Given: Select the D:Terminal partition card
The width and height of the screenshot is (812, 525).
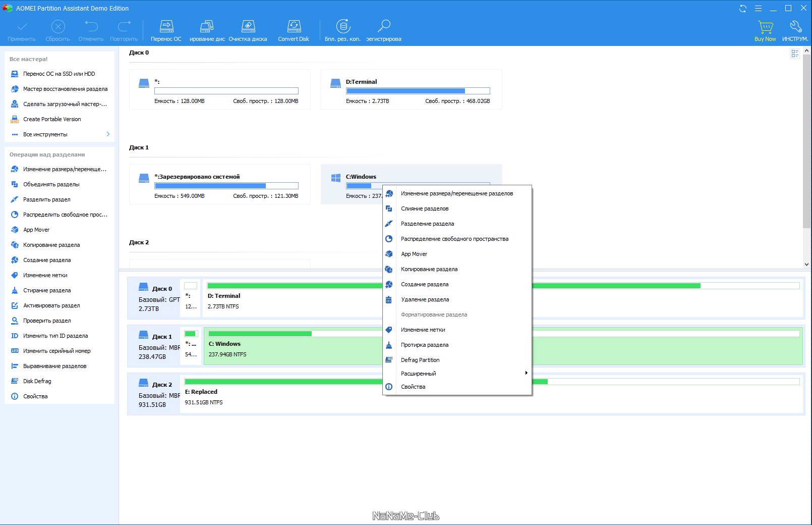Looking at the screenshot, I should pos(411,90).
